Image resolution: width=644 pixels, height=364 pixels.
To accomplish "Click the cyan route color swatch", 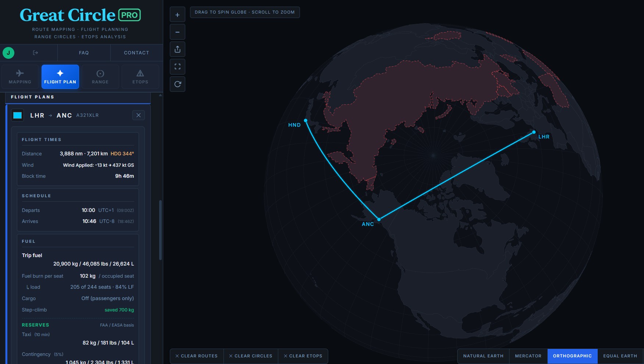I will click(x=17, y=115).
